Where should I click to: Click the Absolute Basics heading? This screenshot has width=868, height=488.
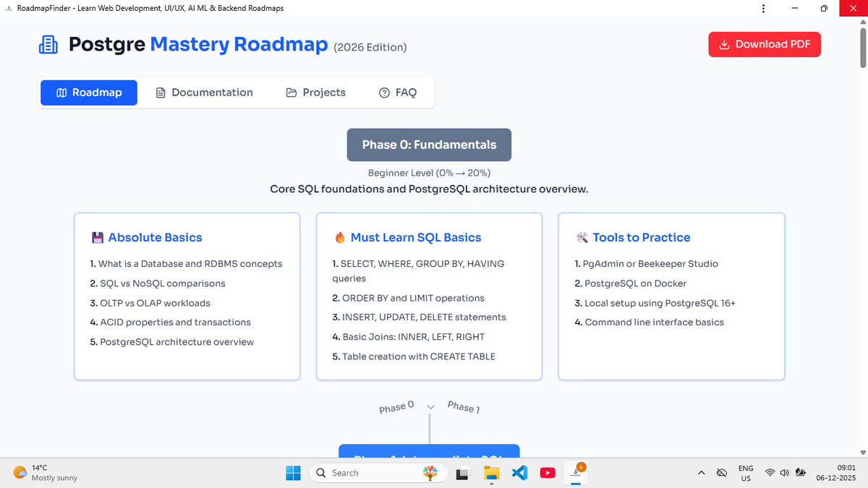click(155, 237)
